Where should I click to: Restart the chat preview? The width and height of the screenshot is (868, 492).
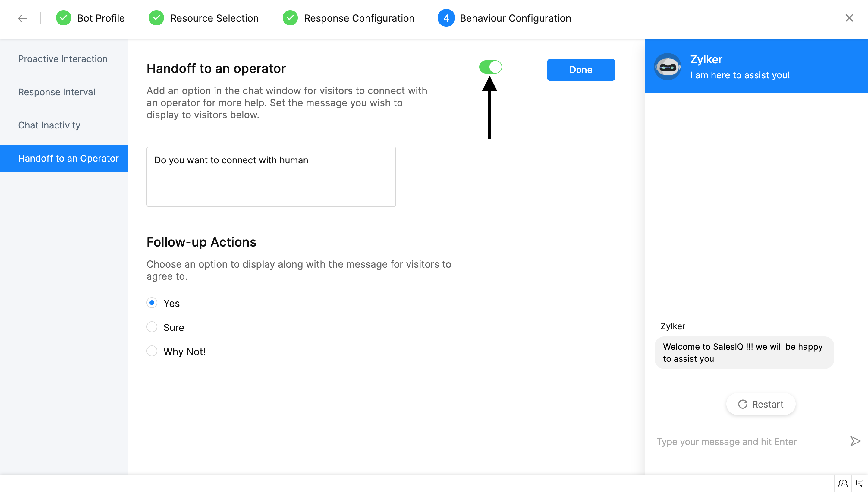(761, 404)
